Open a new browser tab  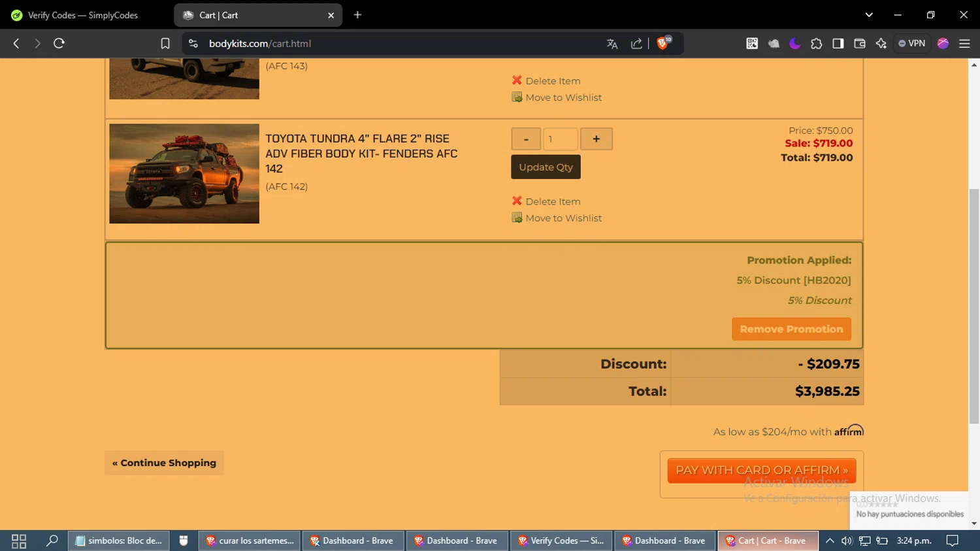357,14
